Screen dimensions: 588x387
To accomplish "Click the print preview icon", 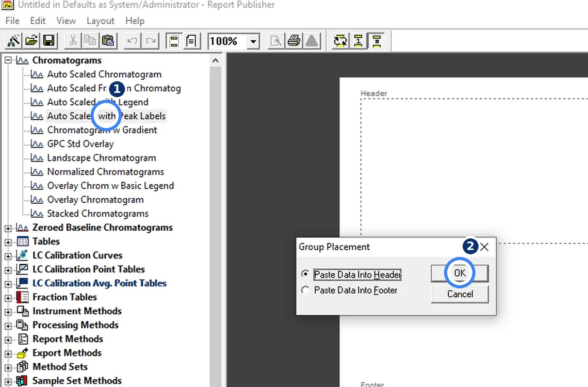I will tap(276, 40).
